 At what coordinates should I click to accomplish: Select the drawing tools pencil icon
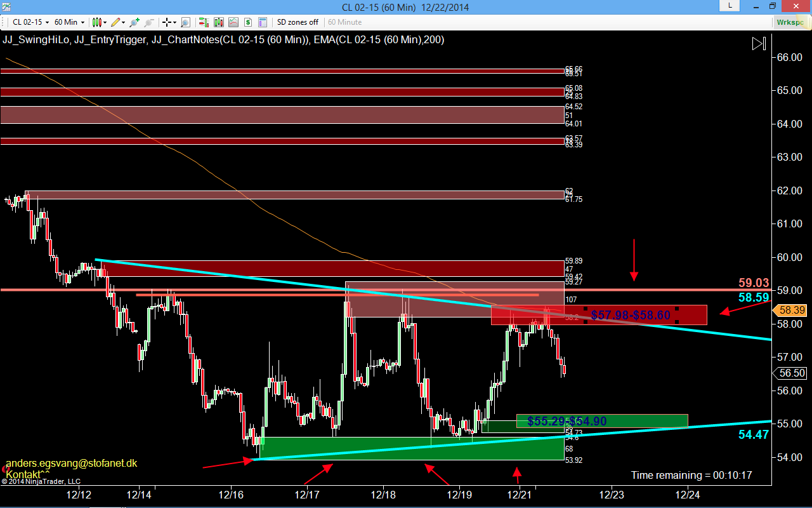tap(116, 22)
